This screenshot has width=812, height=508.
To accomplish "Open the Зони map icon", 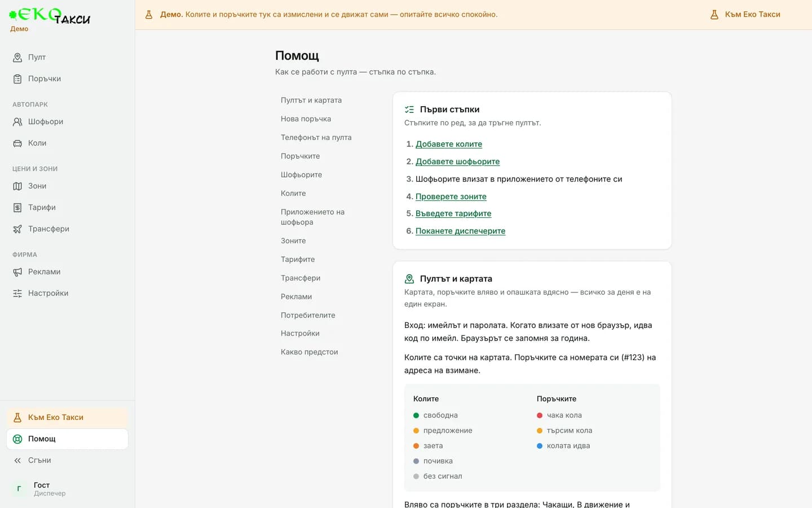I will 17,186.
